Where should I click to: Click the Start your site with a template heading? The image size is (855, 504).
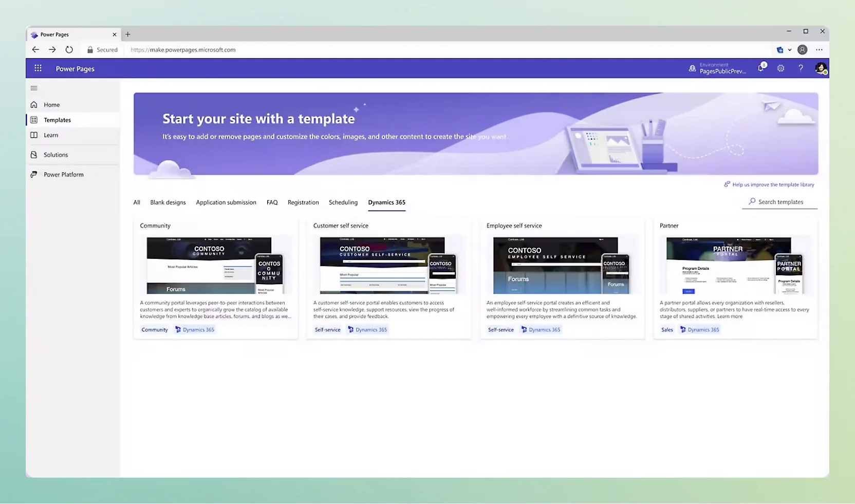click(258, 119)
